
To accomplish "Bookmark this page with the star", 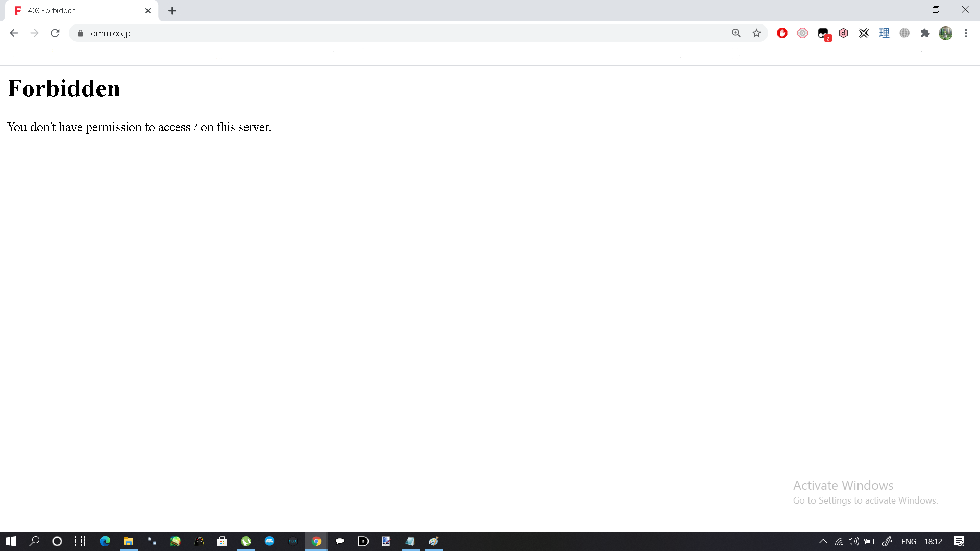I will pyautogui.click(x=756, y=33).
